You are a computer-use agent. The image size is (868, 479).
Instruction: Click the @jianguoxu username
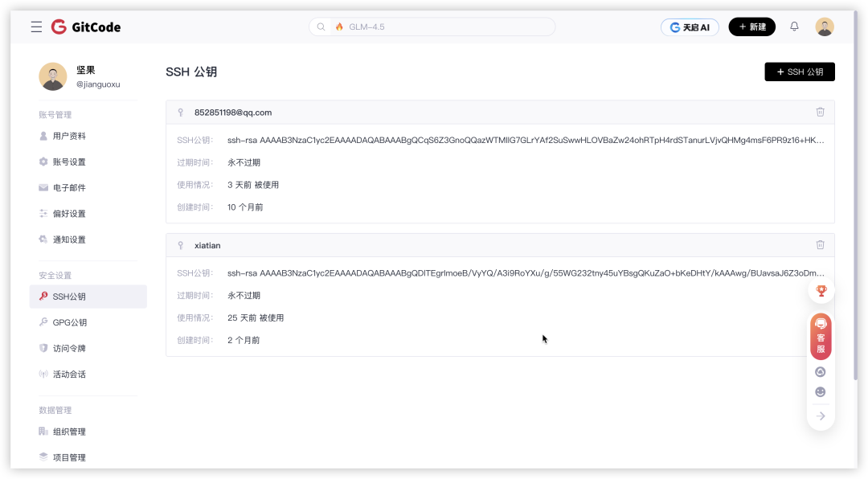tap(98, 84)
